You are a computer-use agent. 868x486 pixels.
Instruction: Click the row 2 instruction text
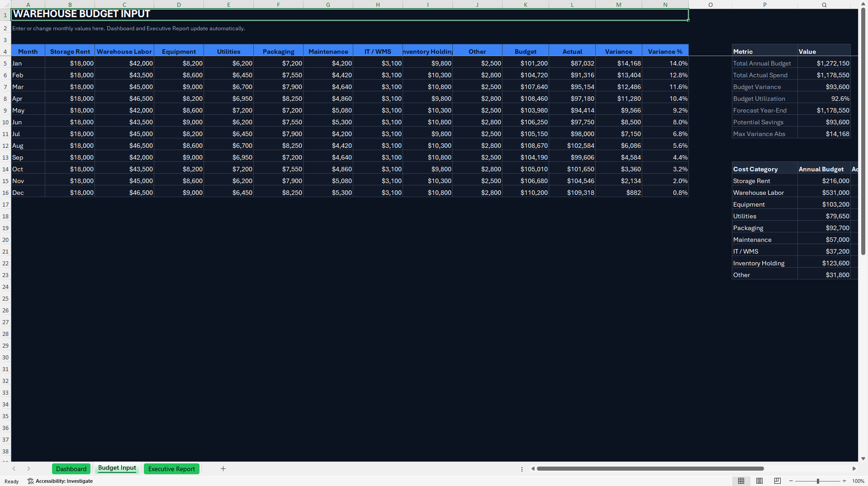tap(128, 28)
